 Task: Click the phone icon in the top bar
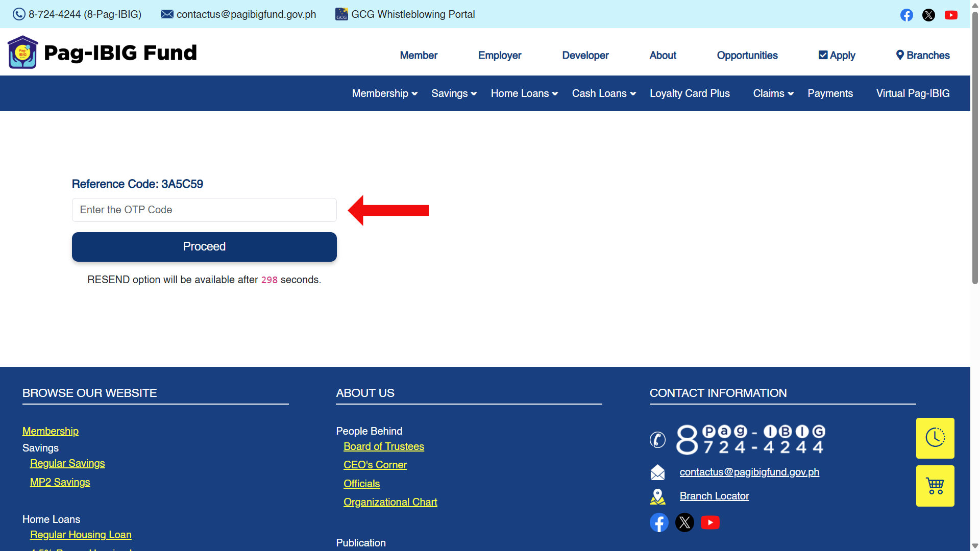[x=19, y=14]
